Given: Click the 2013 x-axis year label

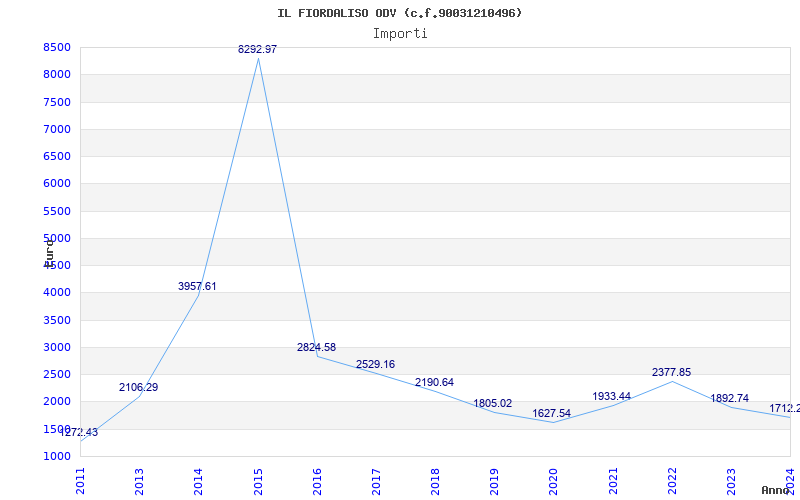Looking at the screenshot, I should (x=139, y=482).
